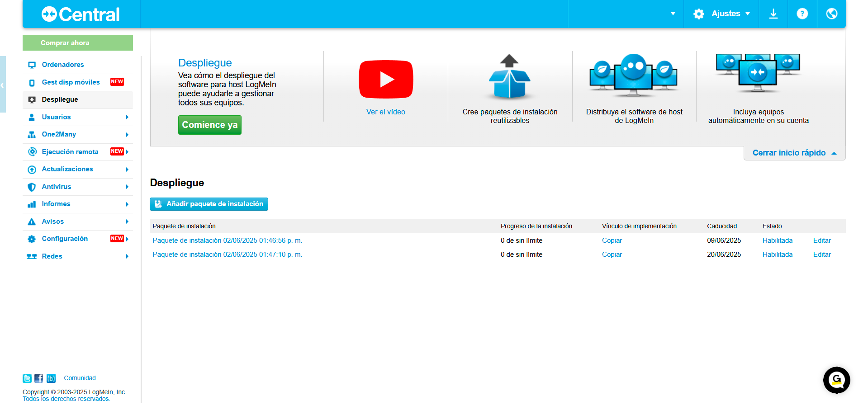Click Editar for the second package

coord(821,254)
